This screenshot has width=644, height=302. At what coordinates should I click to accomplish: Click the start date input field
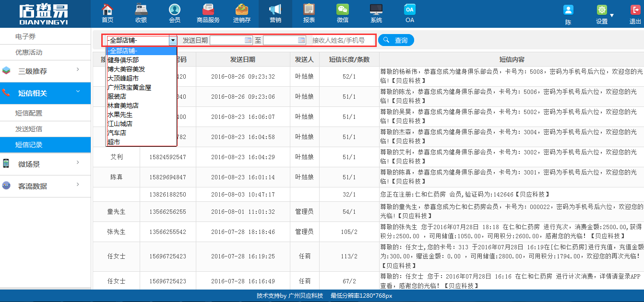pos(231,40)
